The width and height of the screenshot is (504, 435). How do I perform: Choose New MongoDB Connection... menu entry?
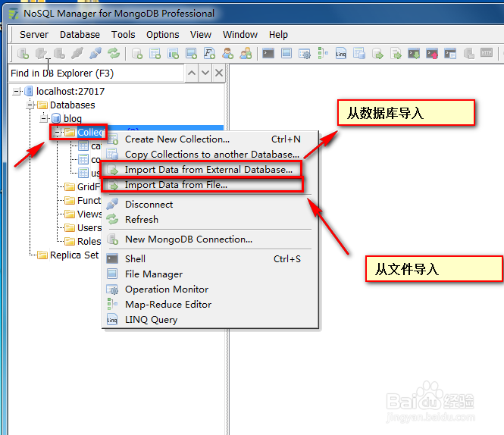click(x=211, y=239)
